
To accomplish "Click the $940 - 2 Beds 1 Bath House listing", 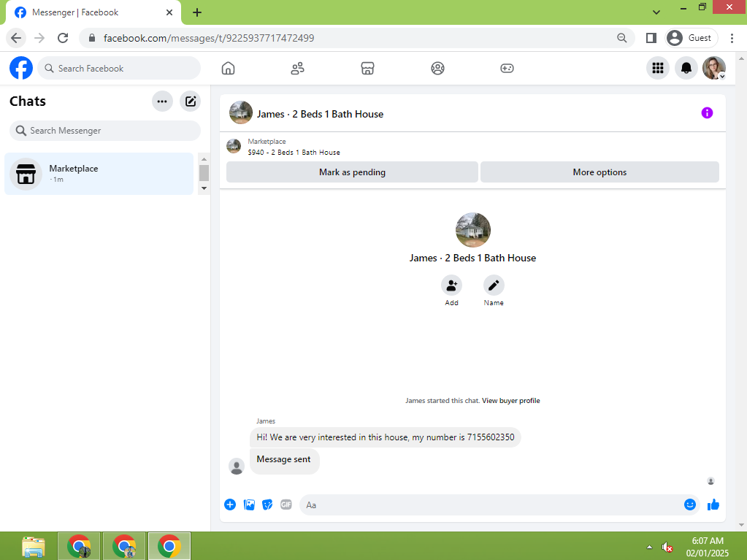I will [294, 153].
